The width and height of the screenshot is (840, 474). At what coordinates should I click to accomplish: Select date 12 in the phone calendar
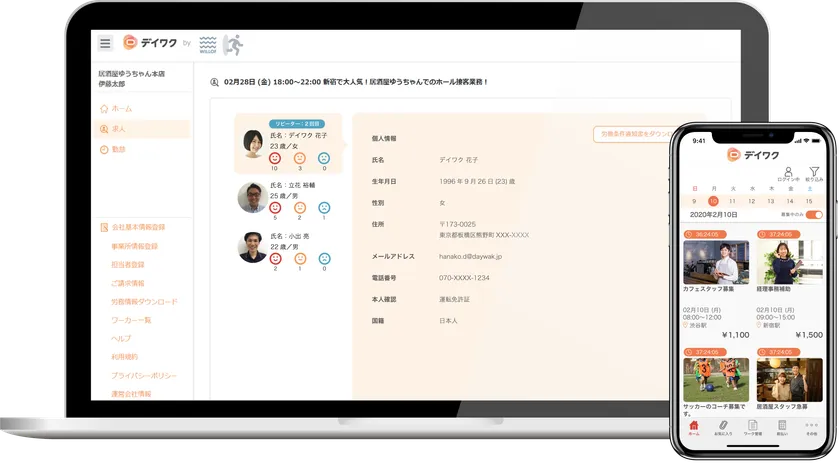coord(752,201)
